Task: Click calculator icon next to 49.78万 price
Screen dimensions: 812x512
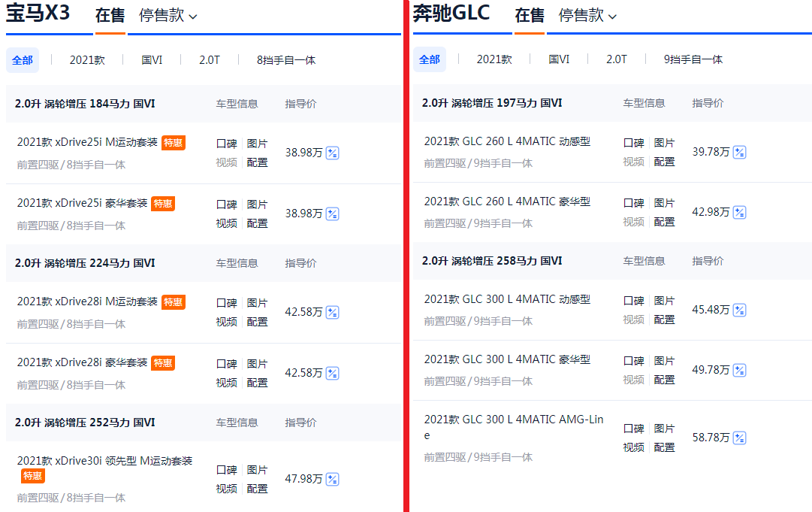Action: [739, 370]
